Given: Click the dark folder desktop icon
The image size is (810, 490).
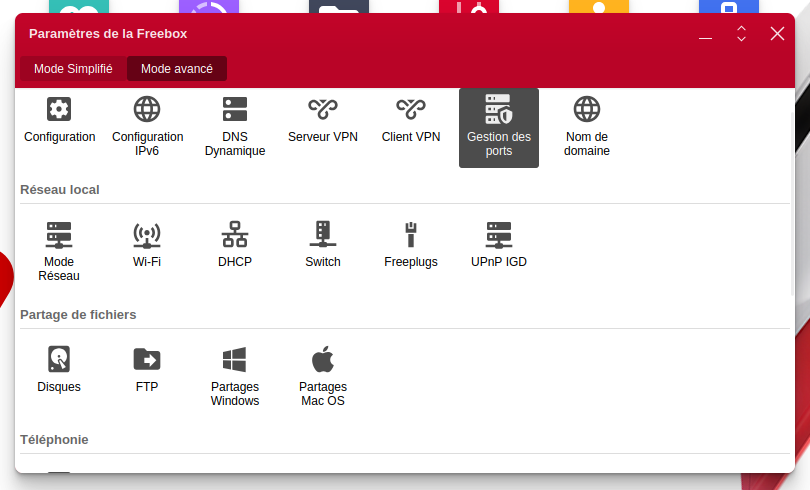Looking at the screenshot, I should [339, 6].
